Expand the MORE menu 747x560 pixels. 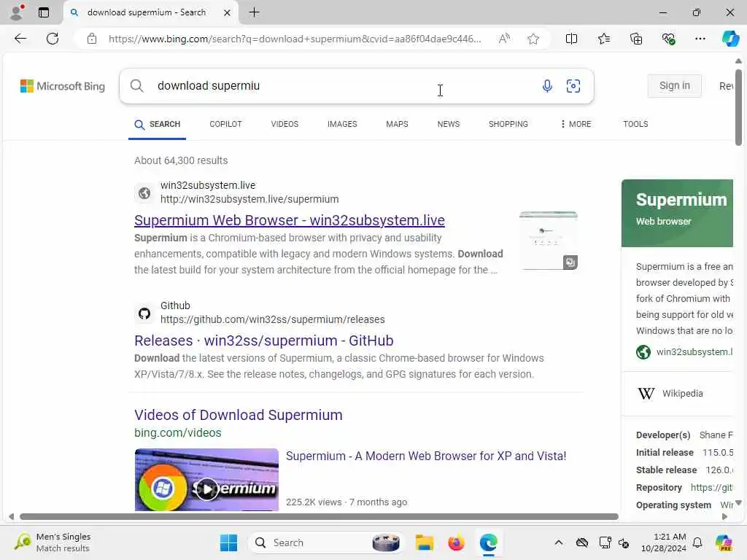[x=576, y=124]
